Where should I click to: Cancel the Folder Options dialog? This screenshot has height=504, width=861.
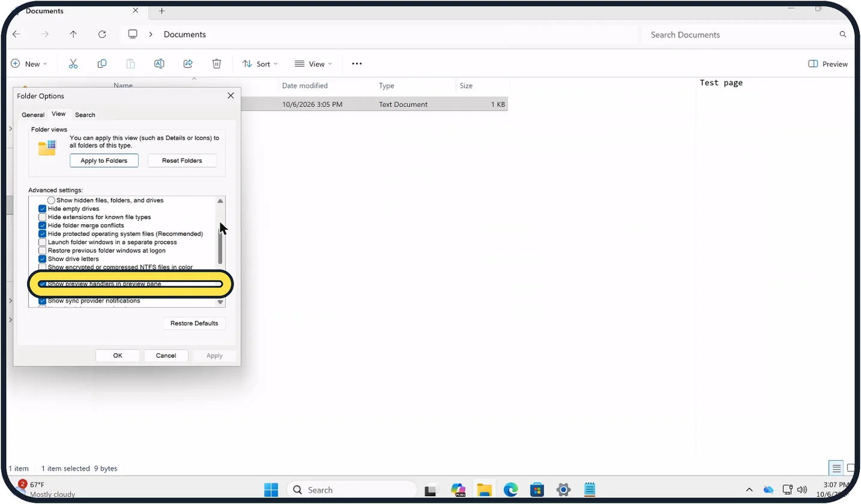pos(166,356)
